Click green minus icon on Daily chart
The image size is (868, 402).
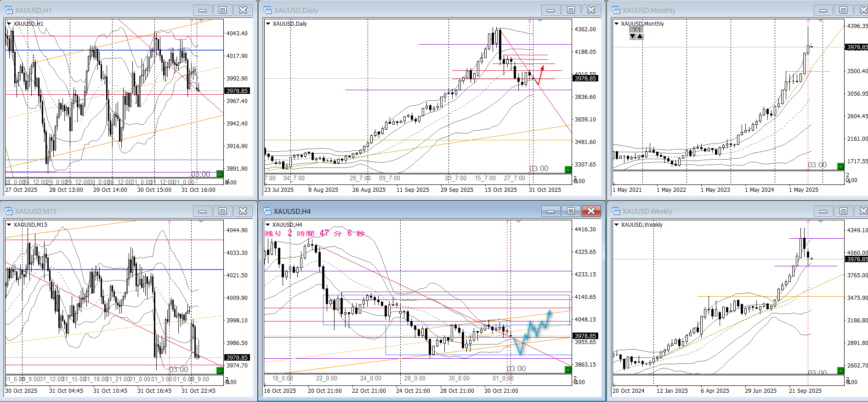(x=568, y=170)
